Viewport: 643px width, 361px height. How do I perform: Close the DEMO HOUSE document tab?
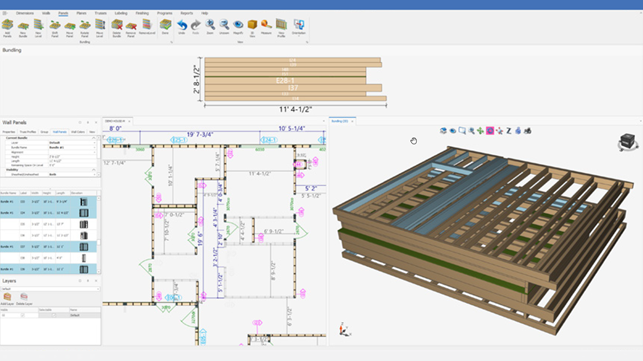tap(129, 121)
